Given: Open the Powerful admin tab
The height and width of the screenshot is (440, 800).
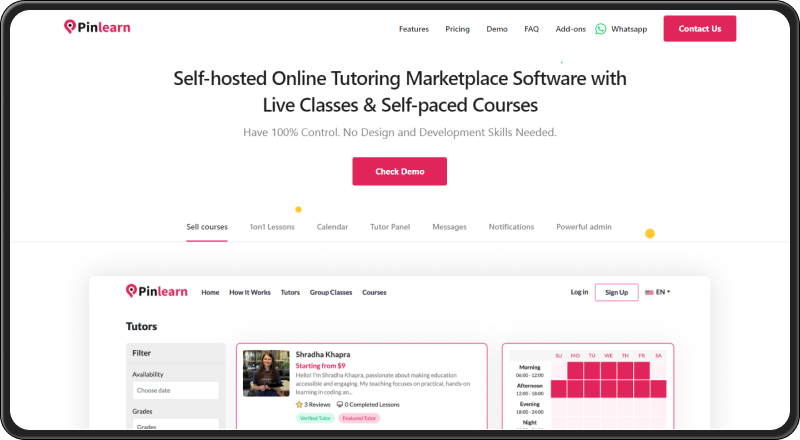Looking at the screenshot, I should coord(584,227).
